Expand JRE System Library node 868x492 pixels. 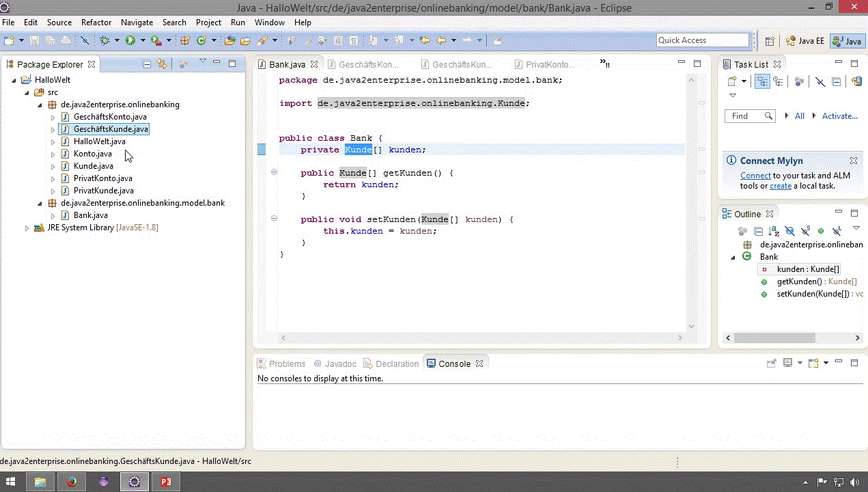[27, 228]
